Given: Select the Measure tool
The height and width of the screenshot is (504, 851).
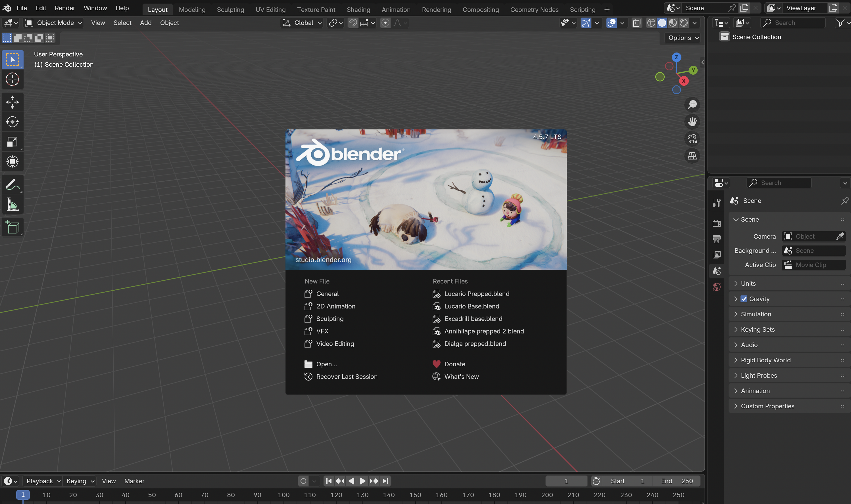Looking at the screenshot, I should [x=12, y=204].
